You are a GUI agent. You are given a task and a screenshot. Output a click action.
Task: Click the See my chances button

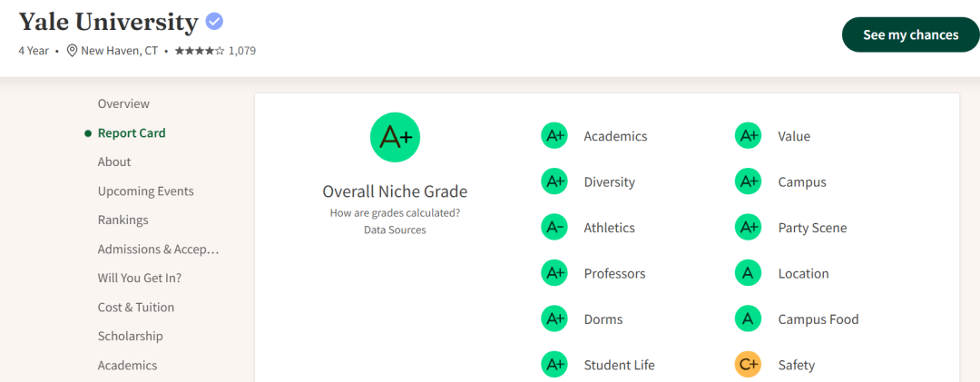coord(911,34)
